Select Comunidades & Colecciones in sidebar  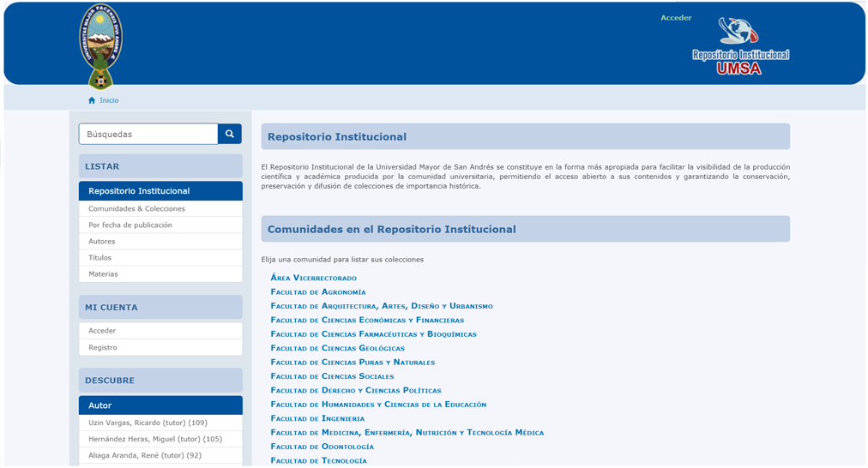click(x=136, y=208)
